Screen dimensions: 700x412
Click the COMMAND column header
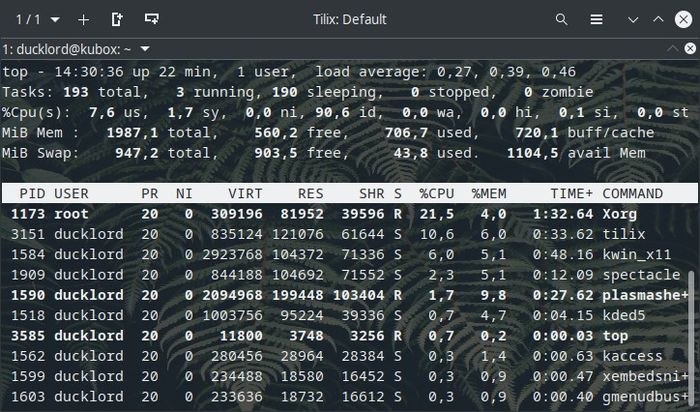[633, 194]
